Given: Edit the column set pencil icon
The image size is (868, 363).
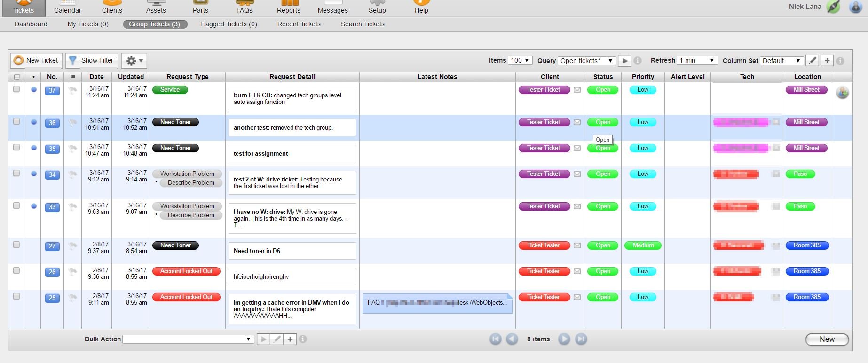Looking at the screenshot, I should pyautogui.click(x=812, y=60).
